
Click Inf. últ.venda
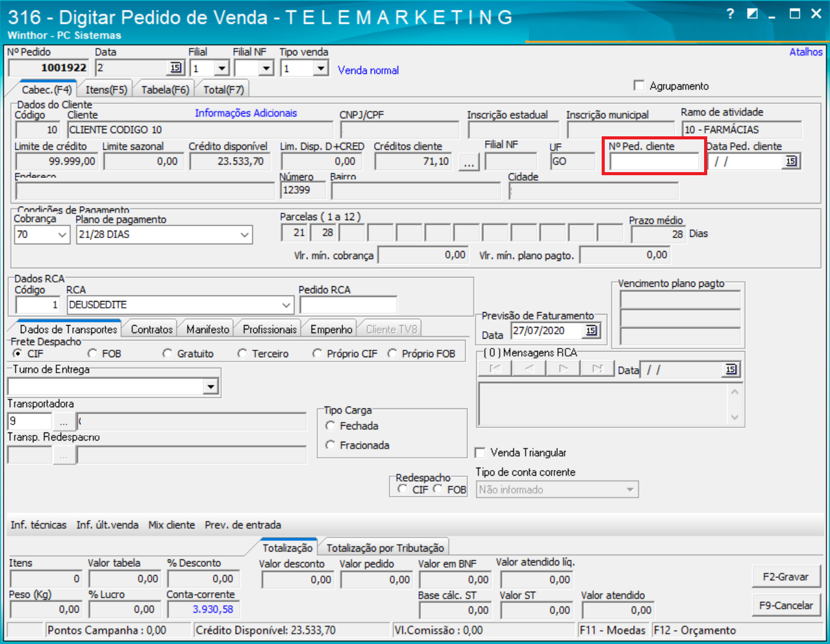pyautogui.click(x=107, y=525)
